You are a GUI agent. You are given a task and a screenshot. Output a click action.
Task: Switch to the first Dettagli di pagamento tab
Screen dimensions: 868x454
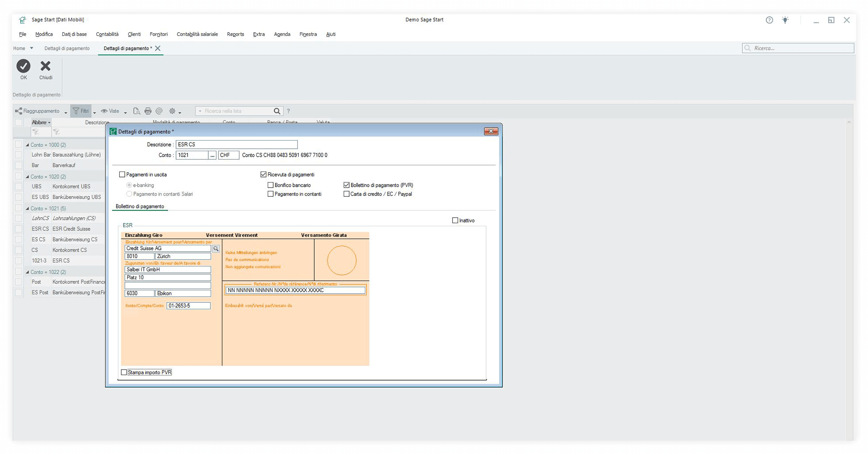click(67, 48)
